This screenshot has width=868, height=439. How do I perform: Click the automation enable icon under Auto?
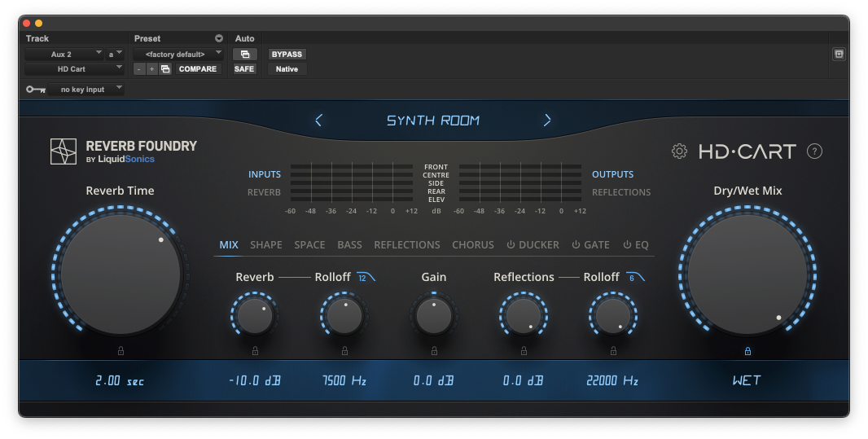coord(244,55)
